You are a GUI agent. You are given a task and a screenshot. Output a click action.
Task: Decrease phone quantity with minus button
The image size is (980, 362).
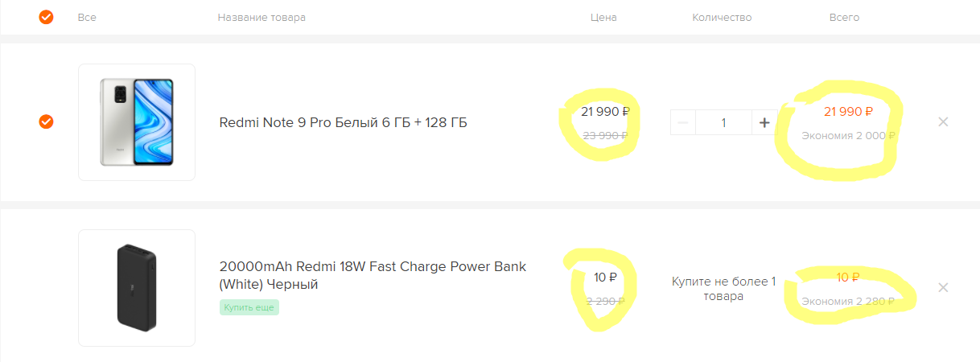pos(683,122)
